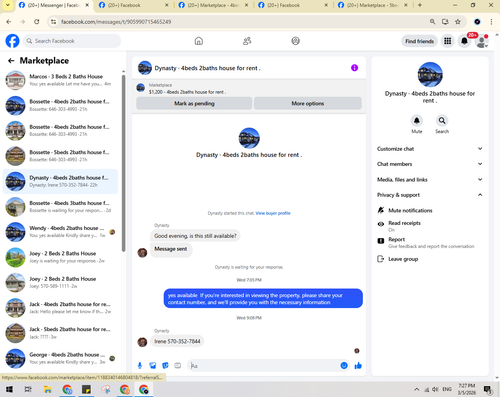The image size is (500, 397).
Task: Open the Facebook logo home link
Action: pos(12,41)
